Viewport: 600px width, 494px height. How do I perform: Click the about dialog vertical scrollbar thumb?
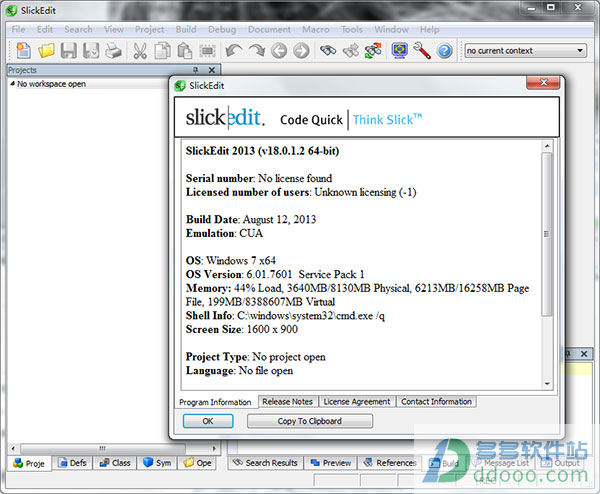pyautogui.click(x=547, y=234)
